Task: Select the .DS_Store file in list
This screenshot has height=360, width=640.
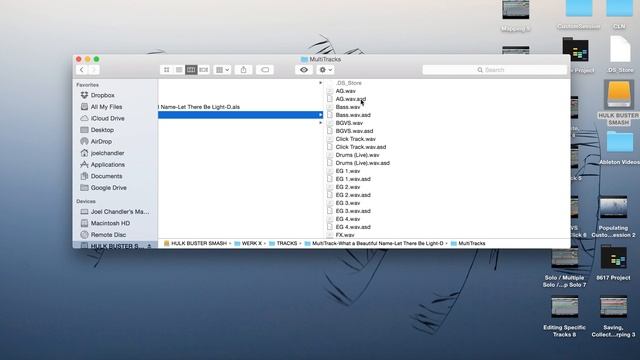Action: click(349, 83)
